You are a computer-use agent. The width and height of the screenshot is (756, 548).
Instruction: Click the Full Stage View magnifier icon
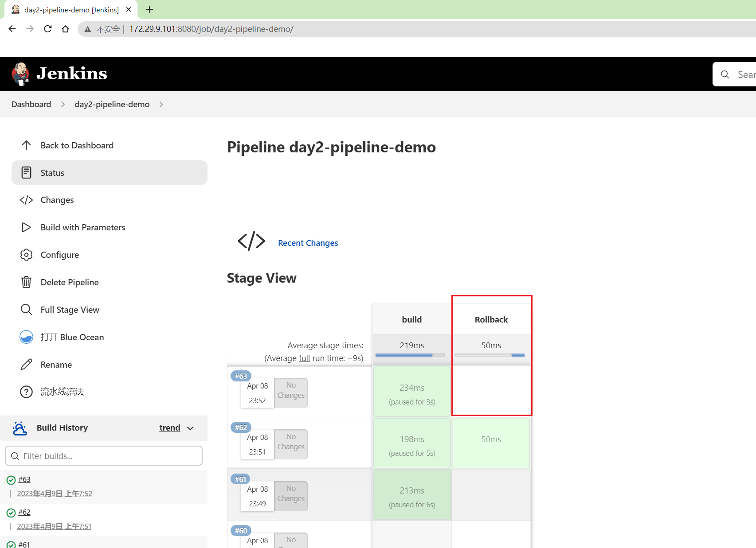26,310
